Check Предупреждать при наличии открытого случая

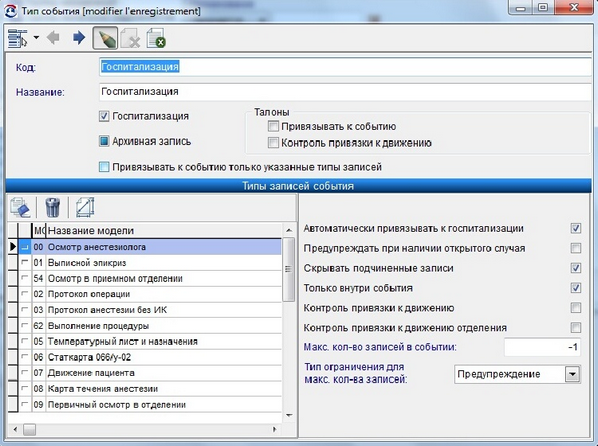(x=575, y=248)
